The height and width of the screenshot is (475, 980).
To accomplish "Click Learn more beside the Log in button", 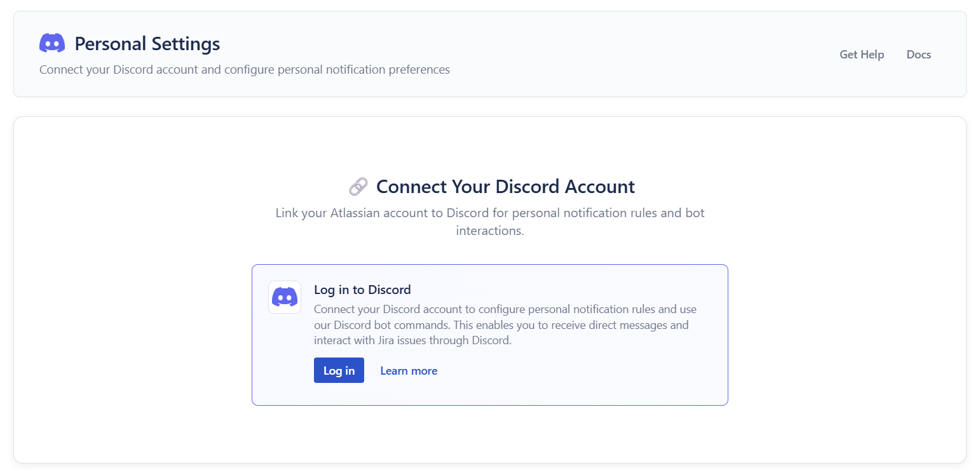I will [409, 370].
